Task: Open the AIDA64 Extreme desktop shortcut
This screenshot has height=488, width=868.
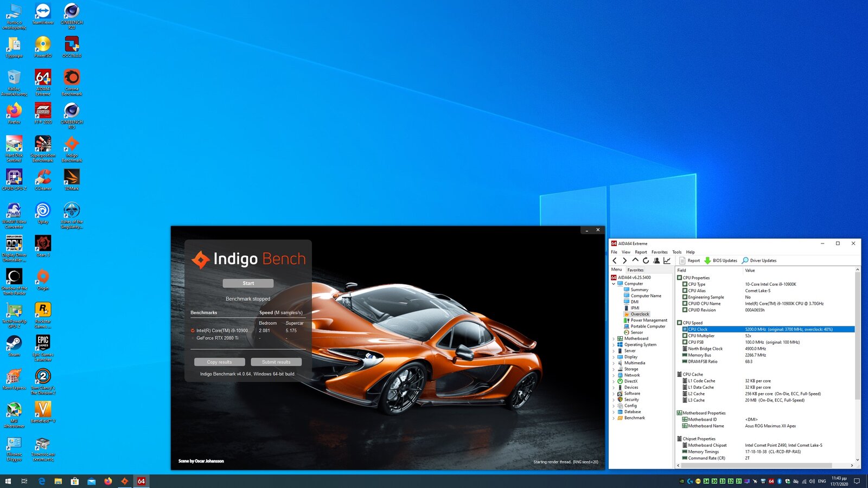Action: point(43,82)
